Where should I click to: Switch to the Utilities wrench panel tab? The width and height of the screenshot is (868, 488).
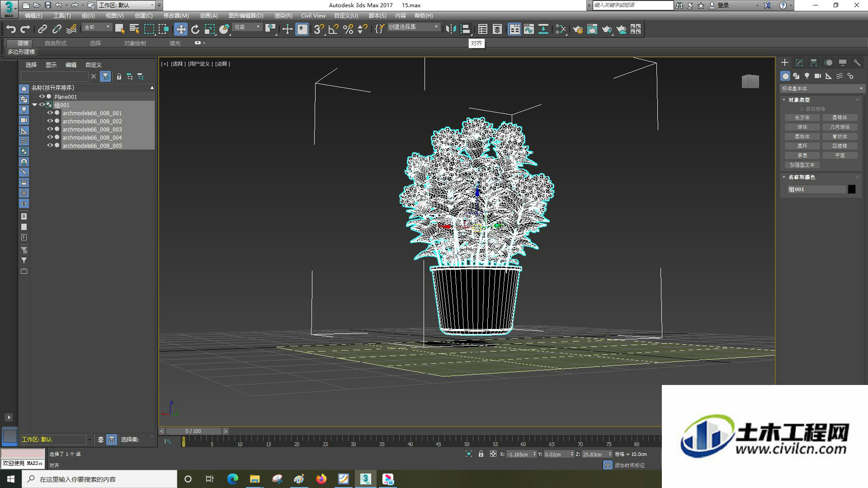[857, 63]
